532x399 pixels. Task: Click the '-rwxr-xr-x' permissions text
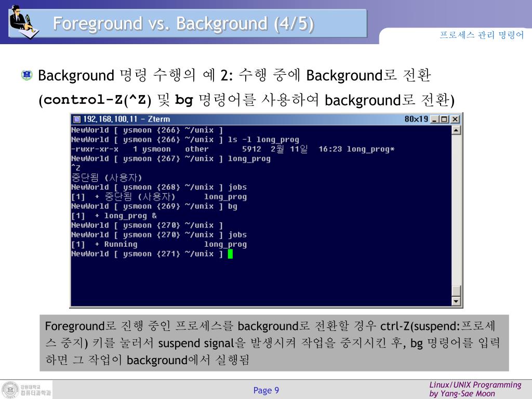click(95, 149)
